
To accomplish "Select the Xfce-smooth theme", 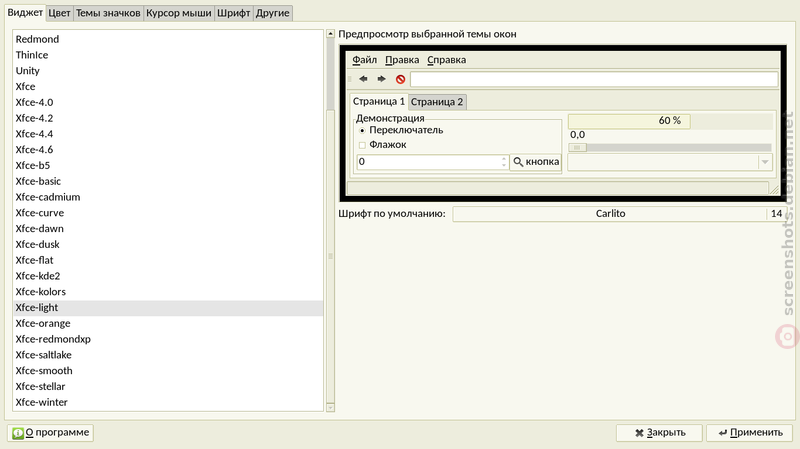I will 168,371.
